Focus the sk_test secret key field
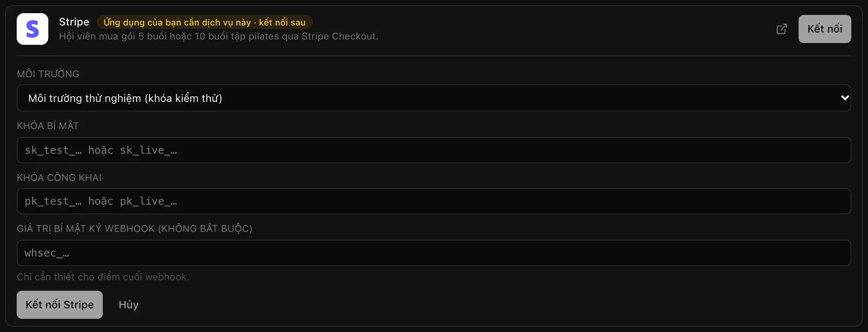The image size is (868, 332). 434,150
